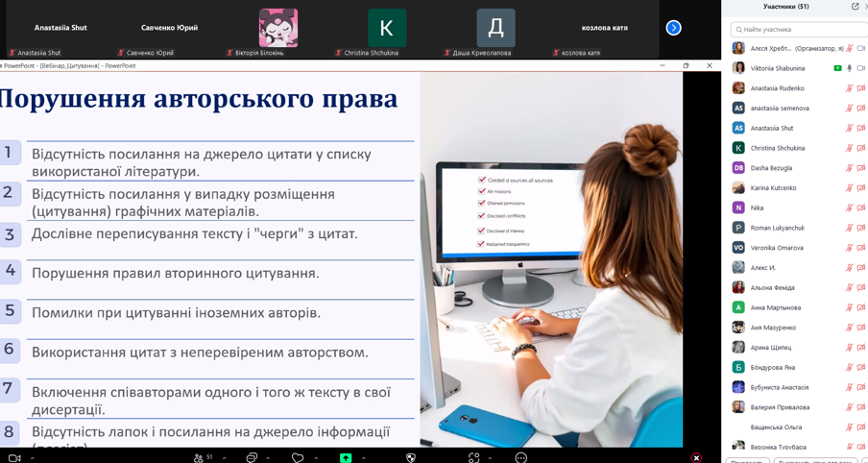This screenshot has height=463, width=868.
Task: Toggle Anastasia Rudenko's muted microphone icon
Action: 849,88
